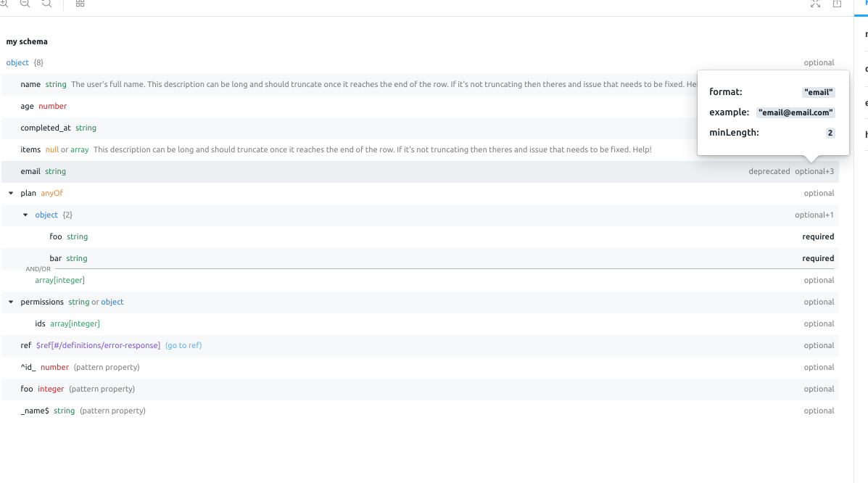
Task: Collapse the permissions row
Action: tap(11, 302)
